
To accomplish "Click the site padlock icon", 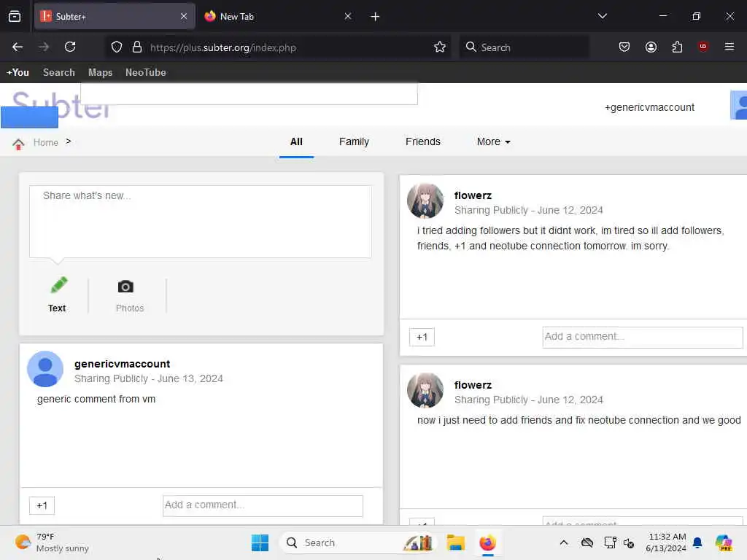I will [137, 47].
